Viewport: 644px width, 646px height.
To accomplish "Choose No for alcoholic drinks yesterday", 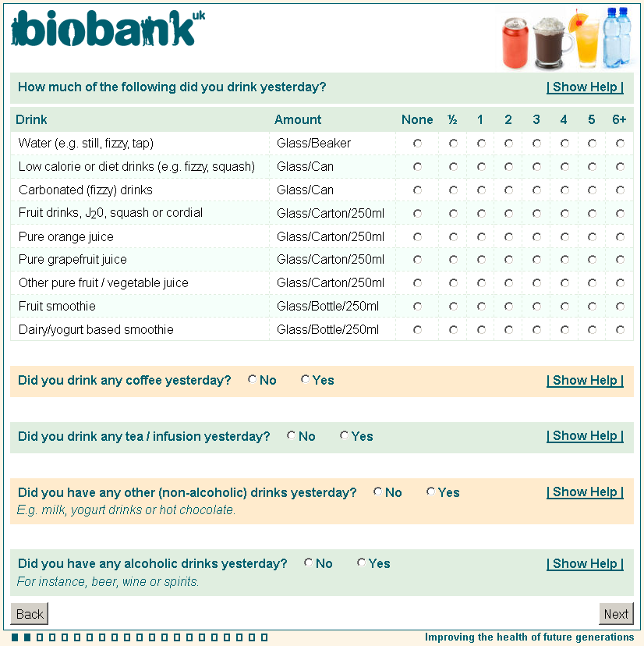I will click(309, 563).
